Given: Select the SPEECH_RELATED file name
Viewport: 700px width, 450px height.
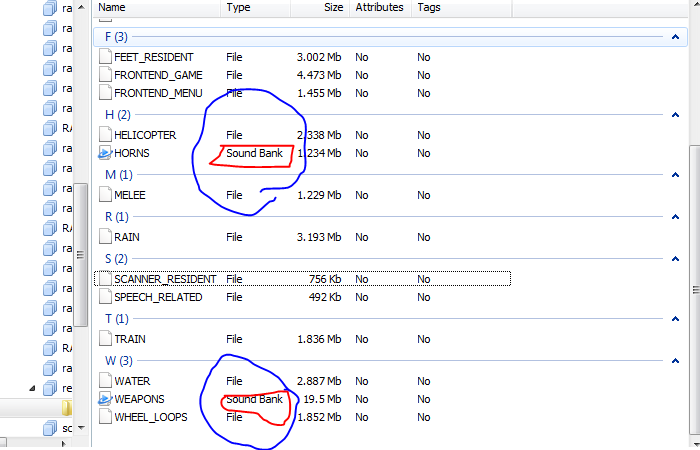Looking at the screenshot, I should click(x=158, y=297).
